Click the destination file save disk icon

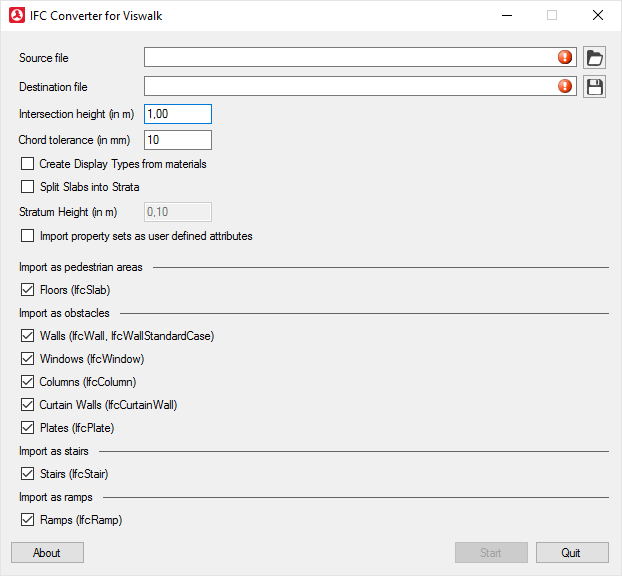coord(595,87)
